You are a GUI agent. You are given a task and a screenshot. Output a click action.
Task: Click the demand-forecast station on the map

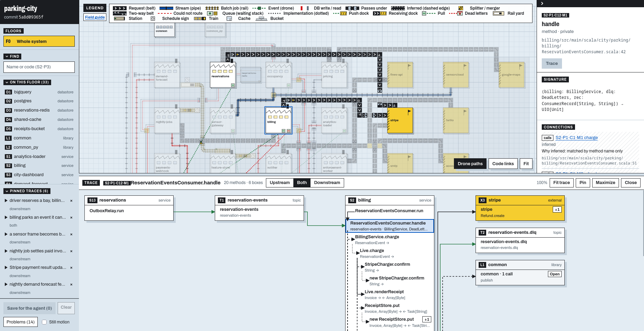[167, 75]
